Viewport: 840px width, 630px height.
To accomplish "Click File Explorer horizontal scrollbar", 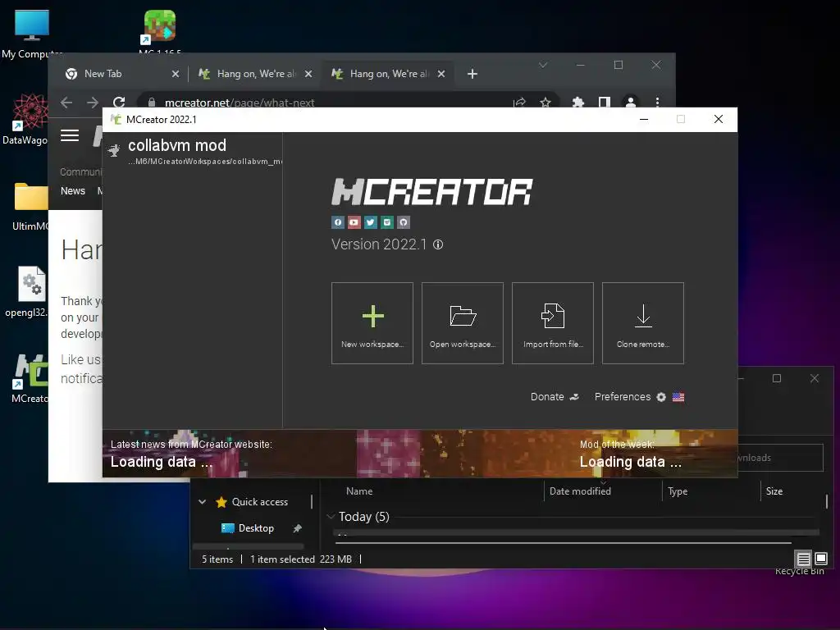I will [563, 543].
